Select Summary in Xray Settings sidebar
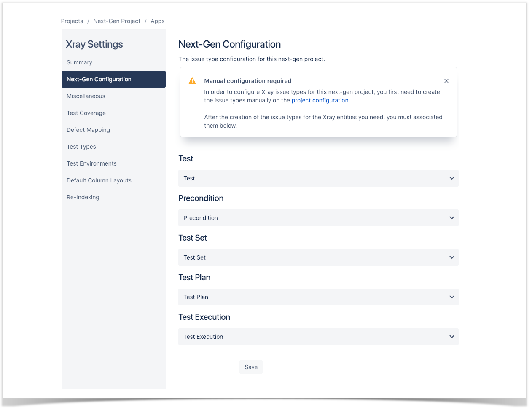 click(113, 62)
